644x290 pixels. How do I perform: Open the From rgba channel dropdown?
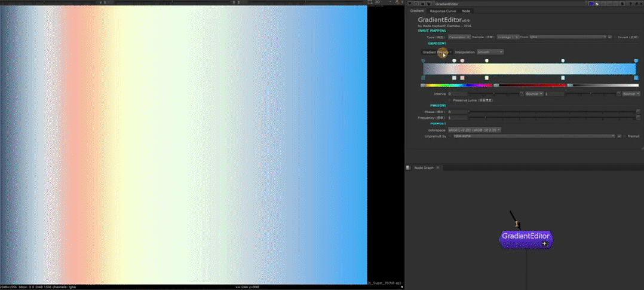click(568, 37)
